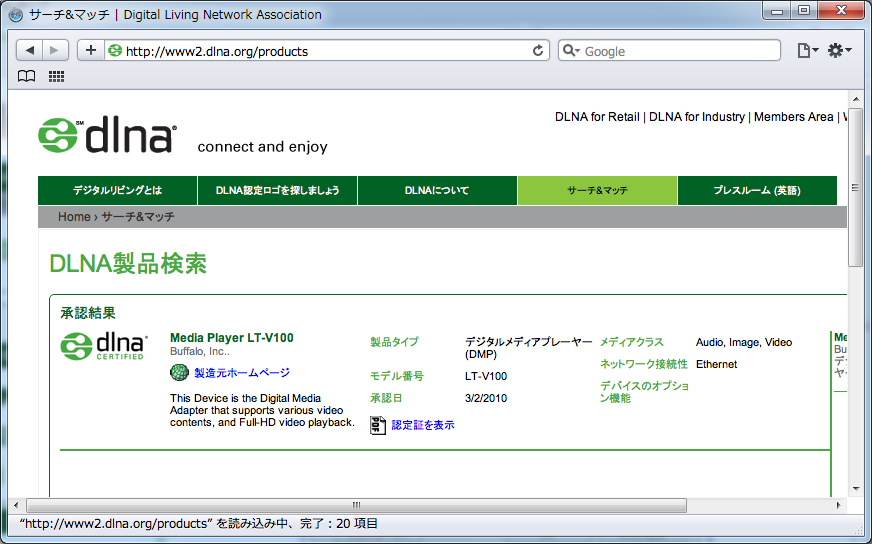Select the サーチ&マッチ tab
This screenshot has height=544, width=872.
597,190
